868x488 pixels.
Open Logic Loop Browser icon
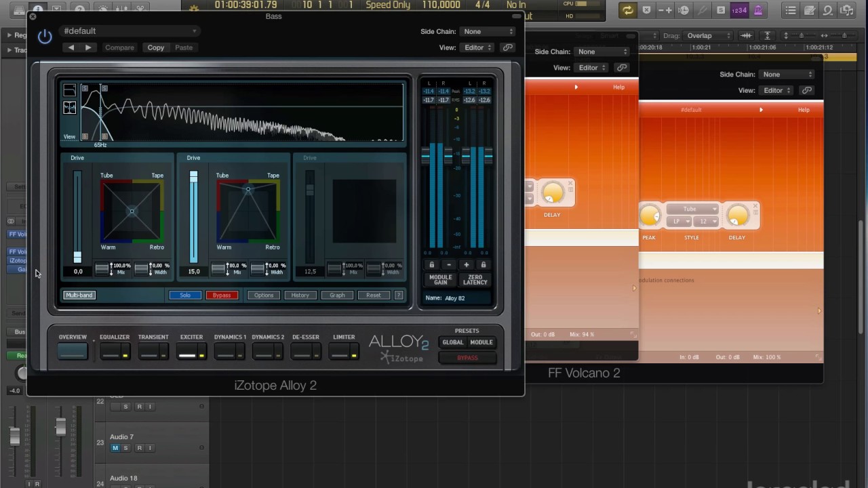click(828, 10)
